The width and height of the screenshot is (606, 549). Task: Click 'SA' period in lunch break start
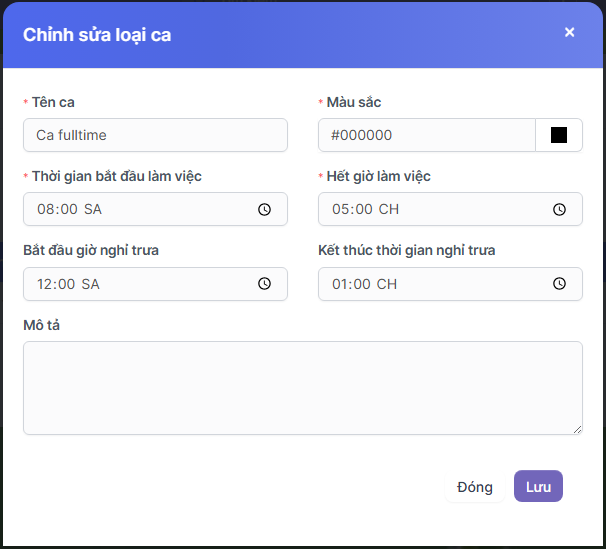(91, 284)
